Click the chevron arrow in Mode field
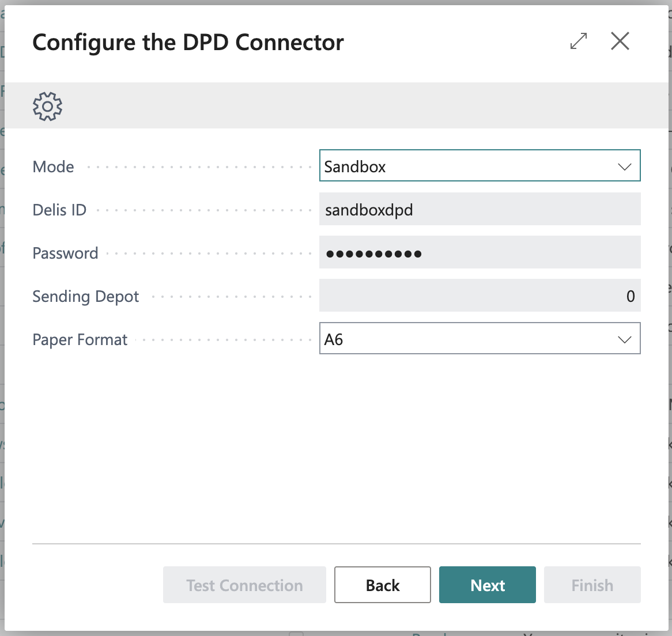672x636 pixels. (x=625, y=166)
